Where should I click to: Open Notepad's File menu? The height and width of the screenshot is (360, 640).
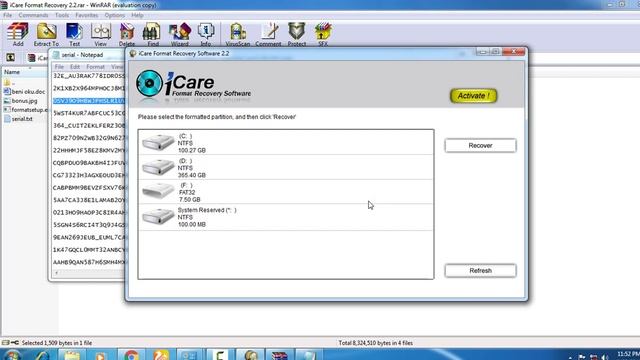(59, 67)
